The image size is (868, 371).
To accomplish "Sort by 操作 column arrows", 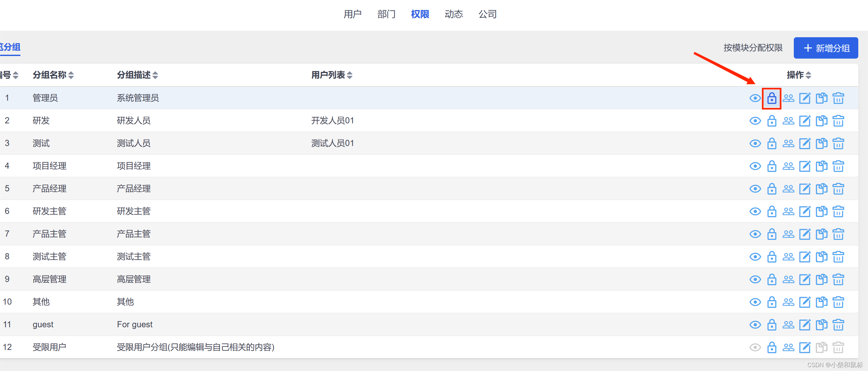I will [x=808, y=75].
